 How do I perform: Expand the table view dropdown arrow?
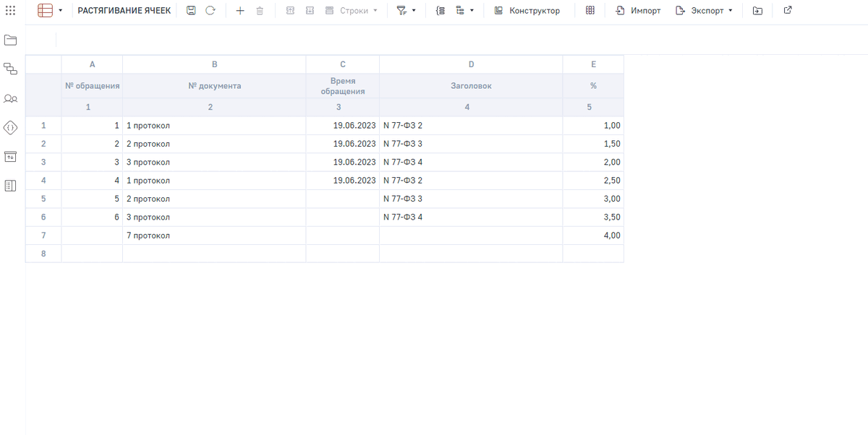pos(61,11)
